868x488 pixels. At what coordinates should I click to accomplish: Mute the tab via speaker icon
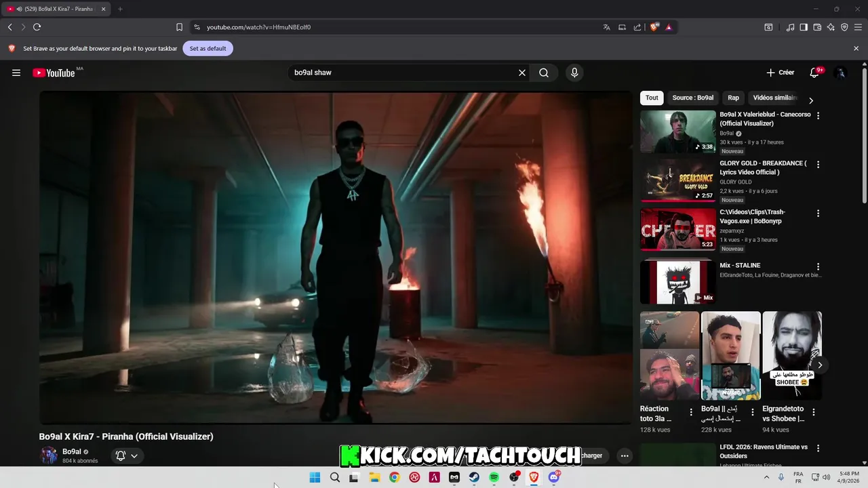19,9
